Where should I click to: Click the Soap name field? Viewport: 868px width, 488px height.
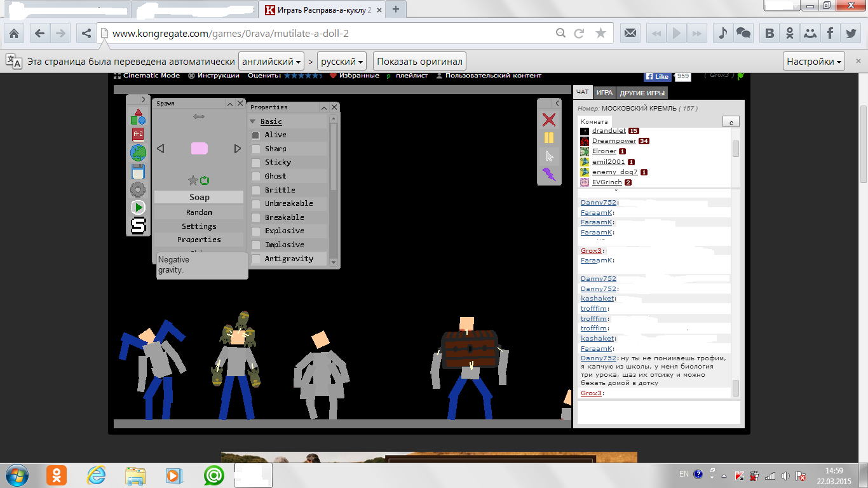click(199, 197)
